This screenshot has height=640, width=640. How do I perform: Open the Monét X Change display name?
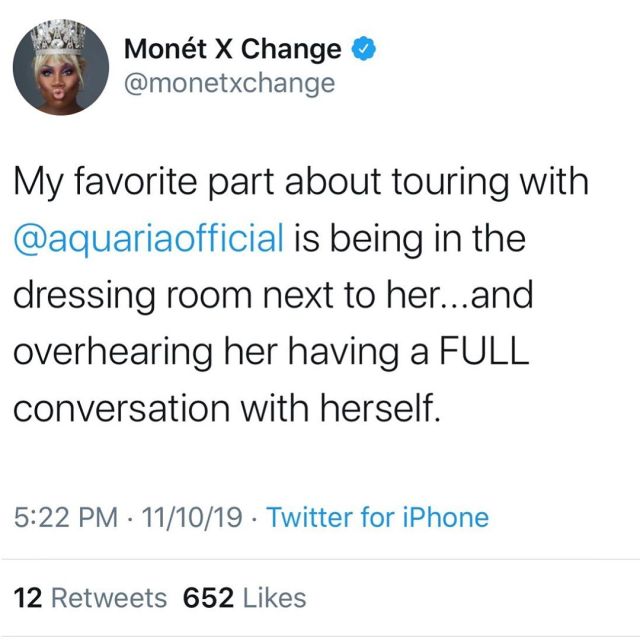tap(233, 49)
